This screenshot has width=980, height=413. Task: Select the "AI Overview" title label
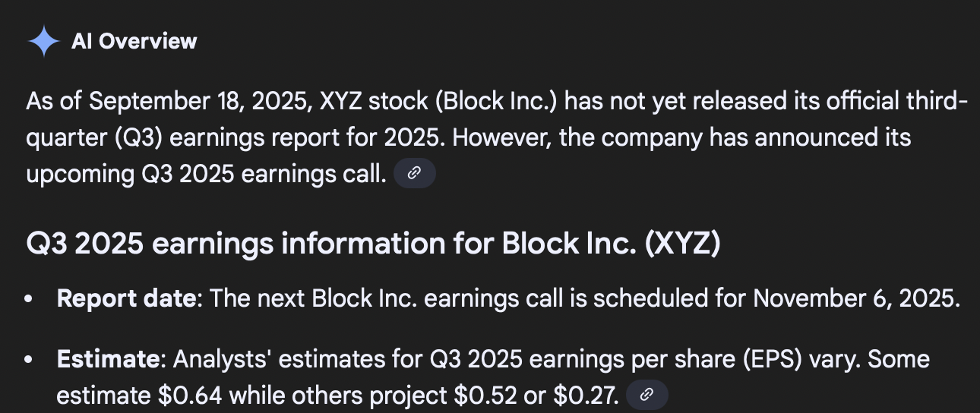(x=134, y=41)
